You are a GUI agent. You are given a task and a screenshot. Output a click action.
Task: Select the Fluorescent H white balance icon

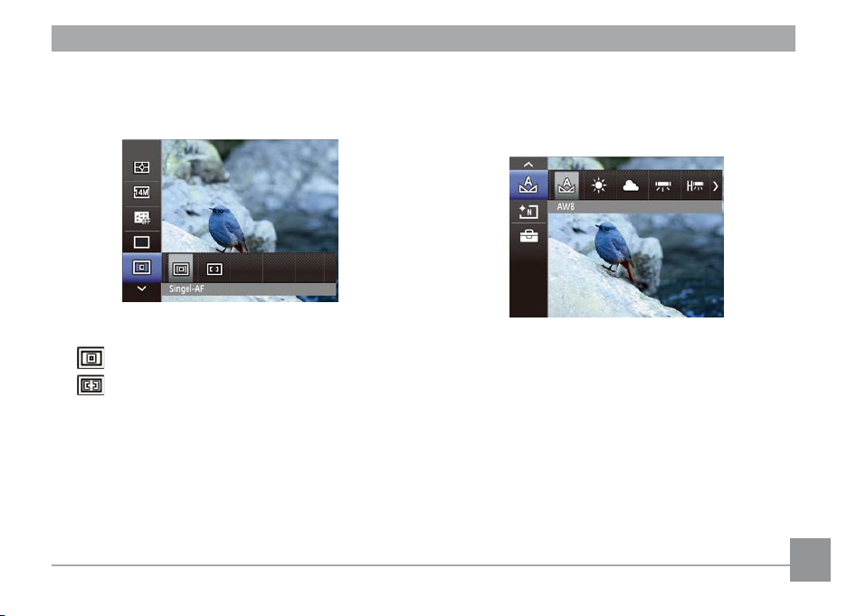click(x=695, y=186)
